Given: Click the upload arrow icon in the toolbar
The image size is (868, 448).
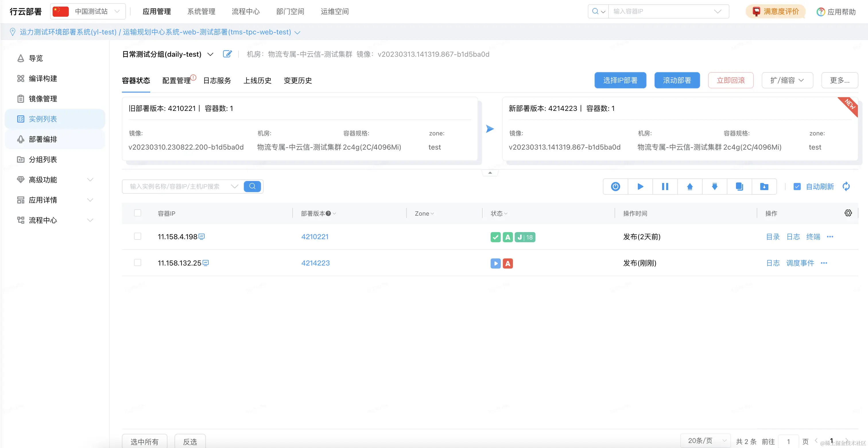Looking at the screenshot, I should click(690, 186).
